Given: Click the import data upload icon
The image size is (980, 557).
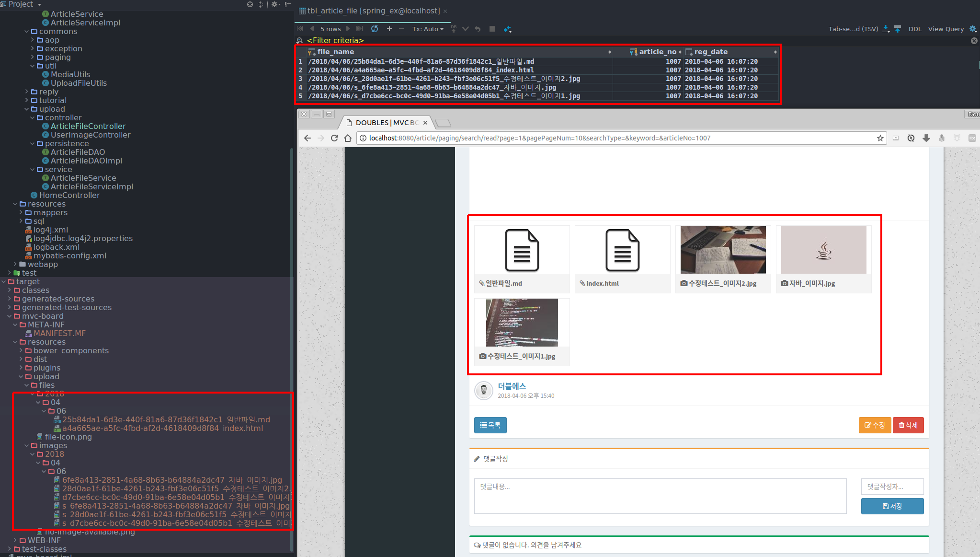Looking at the screenshot, I should tap(898, 29).
